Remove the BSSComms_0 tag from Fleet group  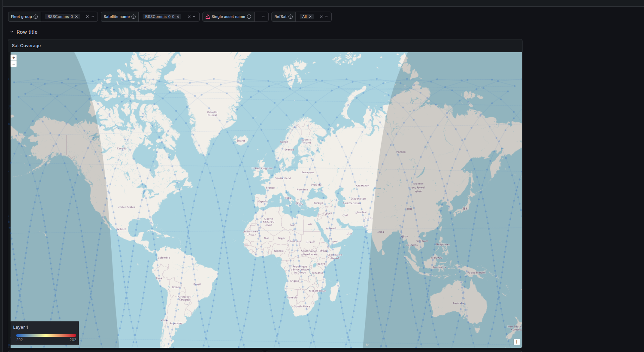coord(76,17)
